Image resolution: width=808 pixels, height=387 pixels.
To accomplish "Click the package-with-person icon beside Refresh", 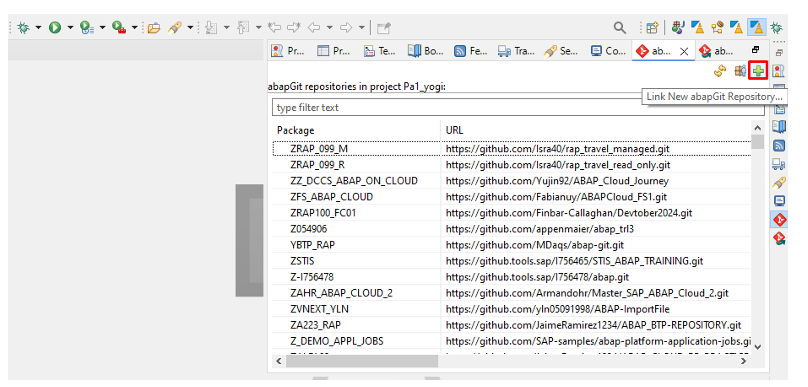I will coord(740,71).
